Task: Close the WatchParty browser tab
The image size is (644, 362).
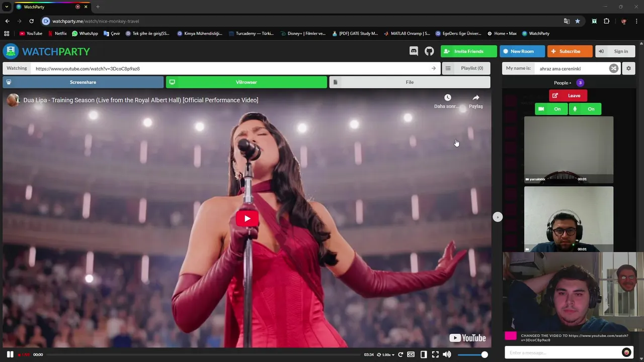Action: 87,7
